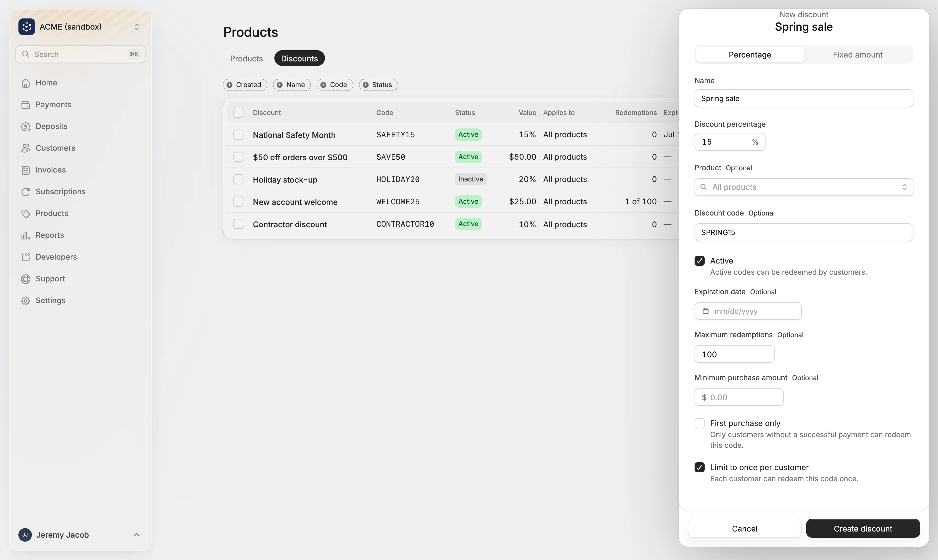
Task: Open Customers via its people icon
Action: point(26,148)
